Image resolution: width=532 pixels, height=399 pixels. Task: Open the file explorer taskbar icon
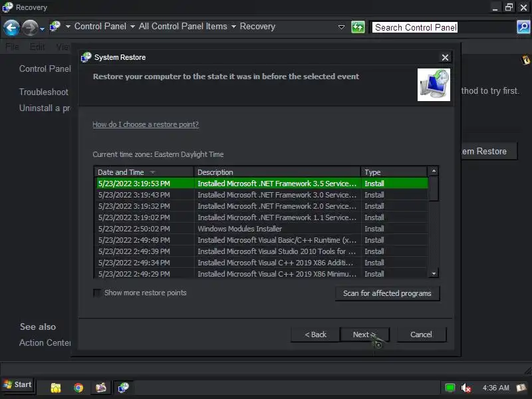pos(56,388)
